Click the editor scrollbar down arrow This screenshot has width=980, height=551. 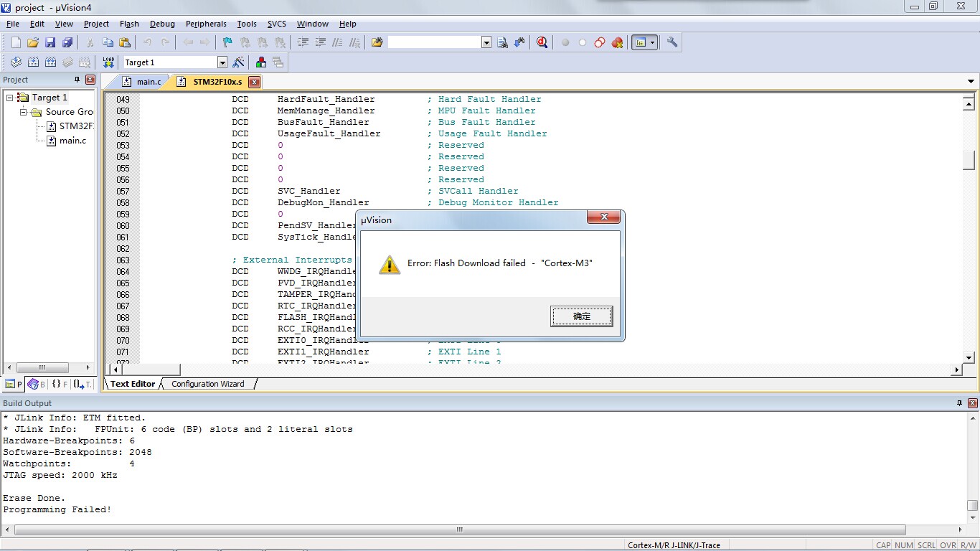click(x=969, y=357)
